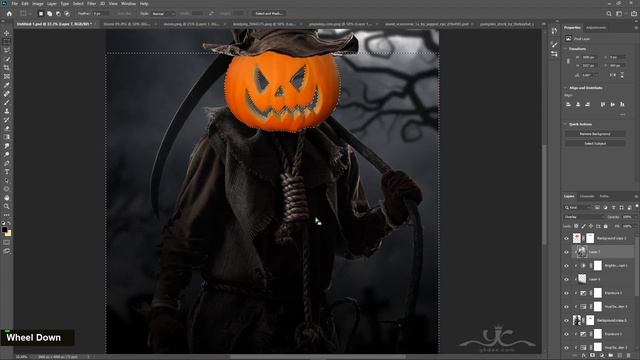Image resolution: width=640 pixels, height=360 pixels.
Task: Select the Healing Brush tool
Action: 7,93
